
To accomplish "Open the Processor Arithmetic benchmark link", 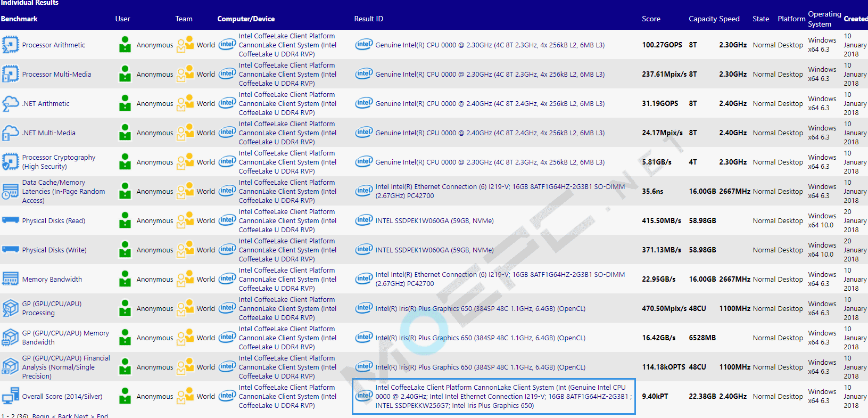I will tap(53, 45).
